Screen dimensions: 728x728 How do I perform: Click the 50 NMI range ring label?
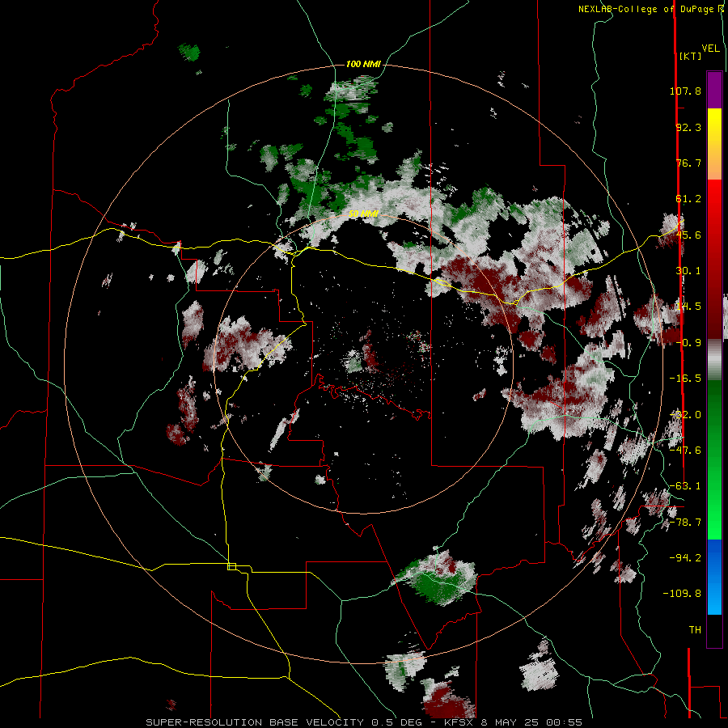(x=363, y=214)
